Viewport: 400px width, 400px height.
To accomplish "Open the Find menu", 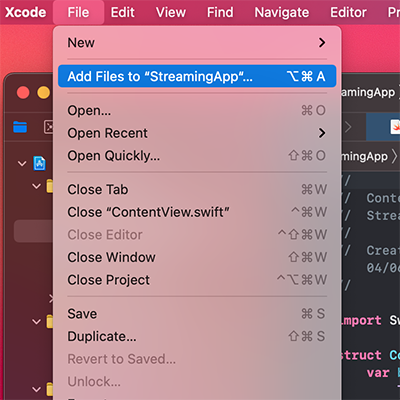I will 220,12.
